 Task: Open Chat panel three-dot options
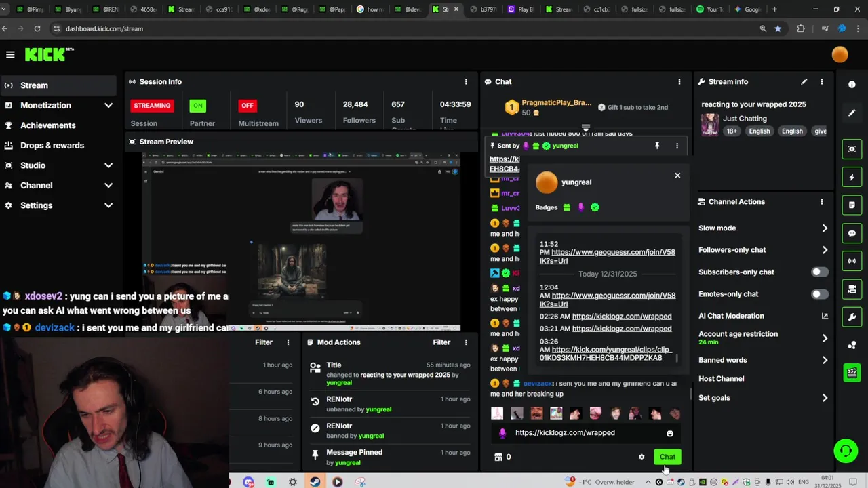pyautogui.click(x=679, y=82)
